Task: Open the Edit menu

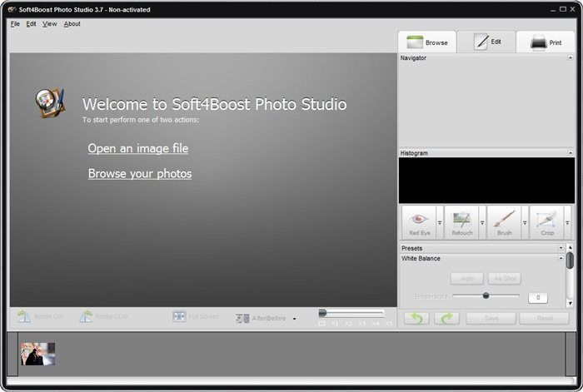Action: 32,24
